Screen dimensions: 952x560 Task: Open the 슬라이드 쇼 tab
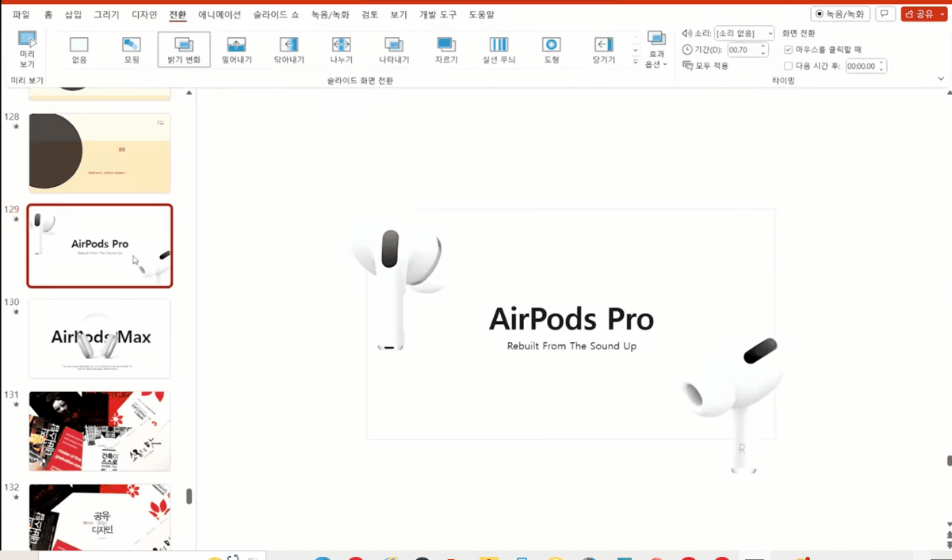(x=276, y=15)
